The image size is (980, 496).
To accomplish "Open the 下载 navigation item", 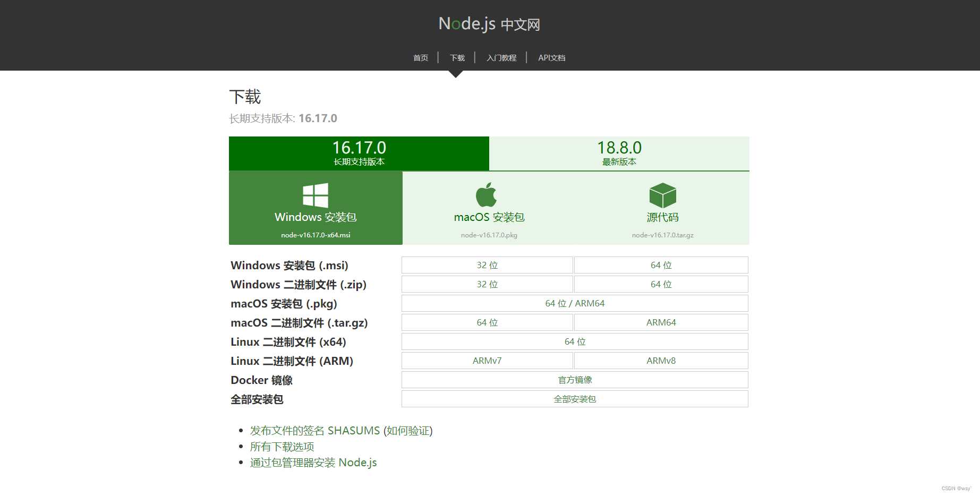I will 457,58.
